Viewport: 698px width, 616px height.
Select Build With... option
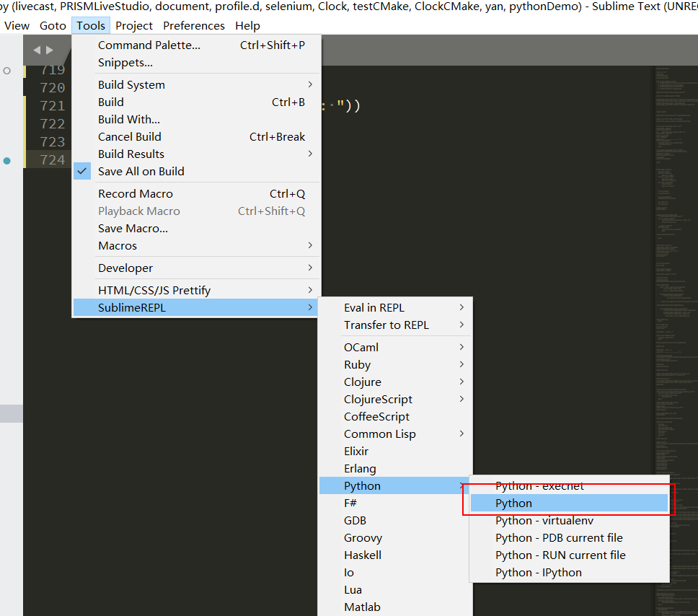pos(196,119)
